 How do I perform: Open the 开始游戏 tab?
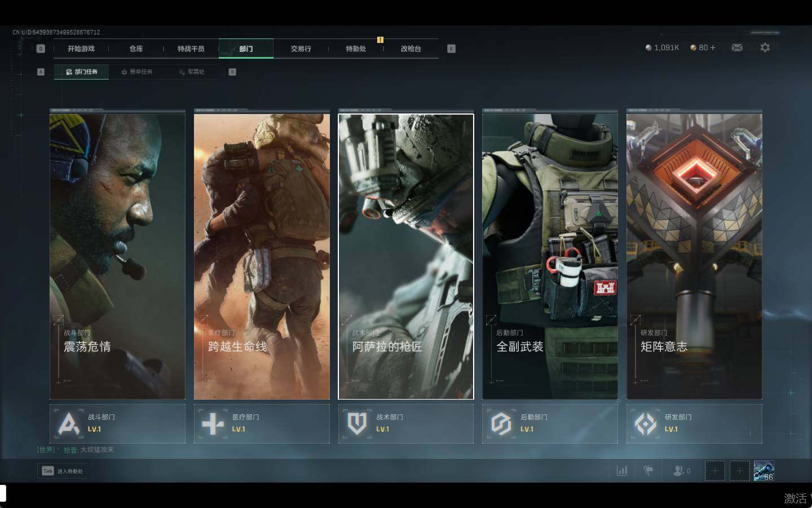pos(81,49)
